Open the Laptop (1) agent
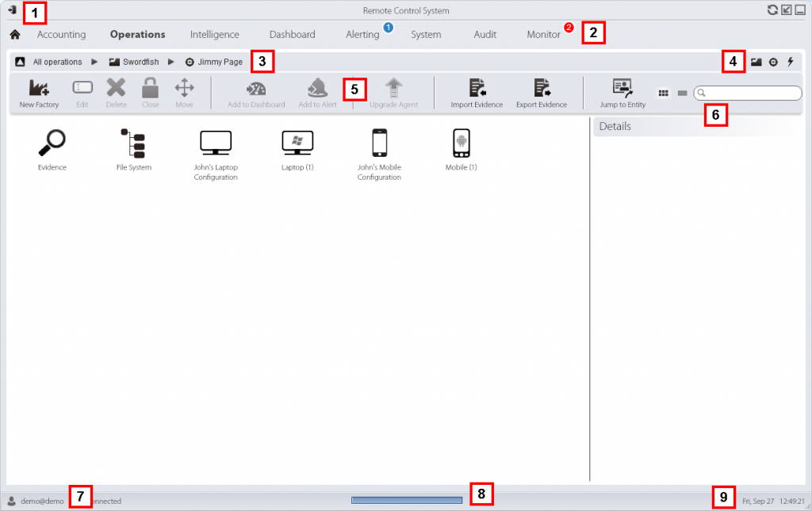The height and width of the screenshot is (511, 812). click(x=297, y=144)
